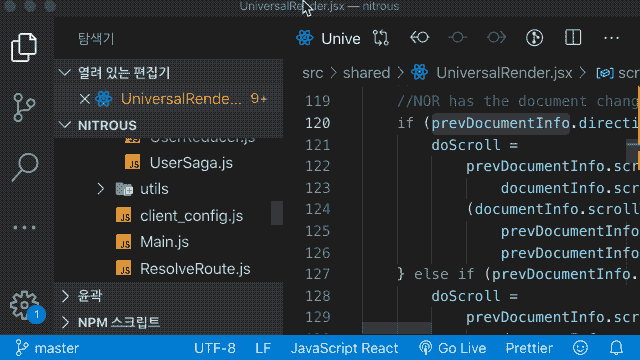Expand the outline section
The width and height of the screenshot is (640, 360).
(169, 296)
